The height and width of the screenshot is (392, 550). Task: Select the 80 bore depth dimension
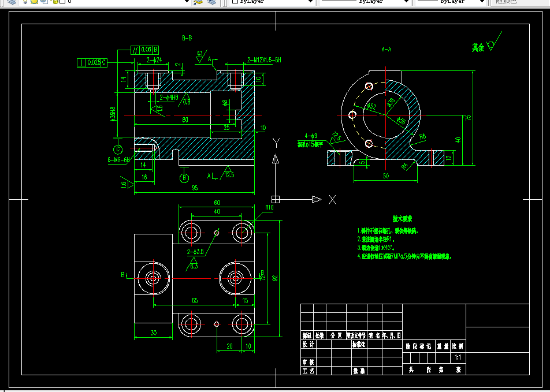(185, 120)
